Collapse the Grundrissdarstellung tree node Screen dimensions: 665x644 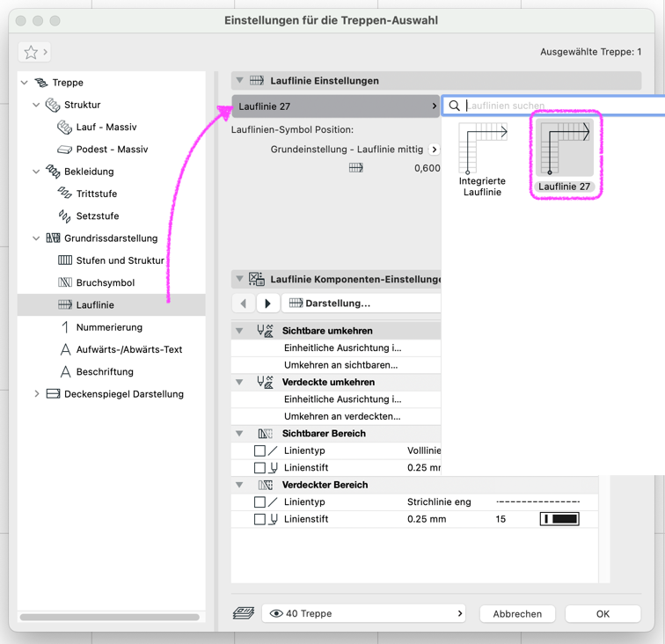(x=36, y=238)
